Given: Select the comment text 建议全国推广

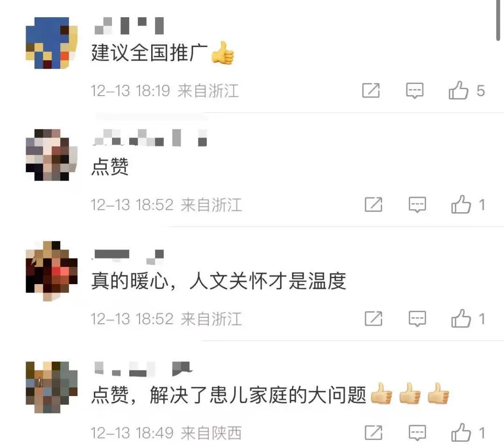Looking at the screenshot, I should pos(149,53).
